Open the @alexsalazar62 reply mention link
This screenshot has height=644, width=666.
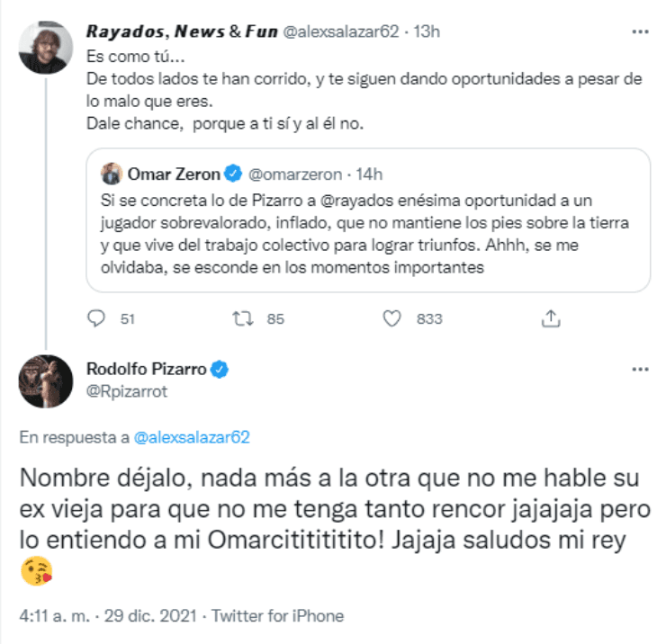pyautogui.click(x=191, y=438)
